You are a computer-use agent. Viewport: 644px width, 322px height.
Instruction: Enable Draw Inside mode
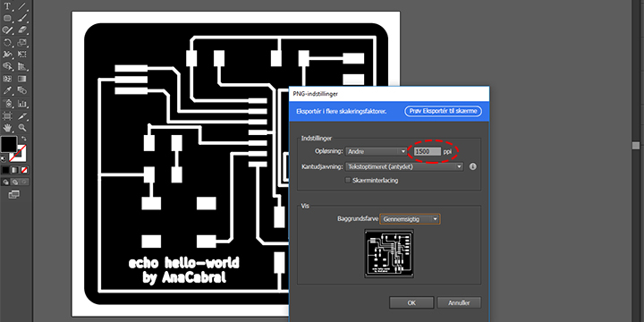click(25, 182)
